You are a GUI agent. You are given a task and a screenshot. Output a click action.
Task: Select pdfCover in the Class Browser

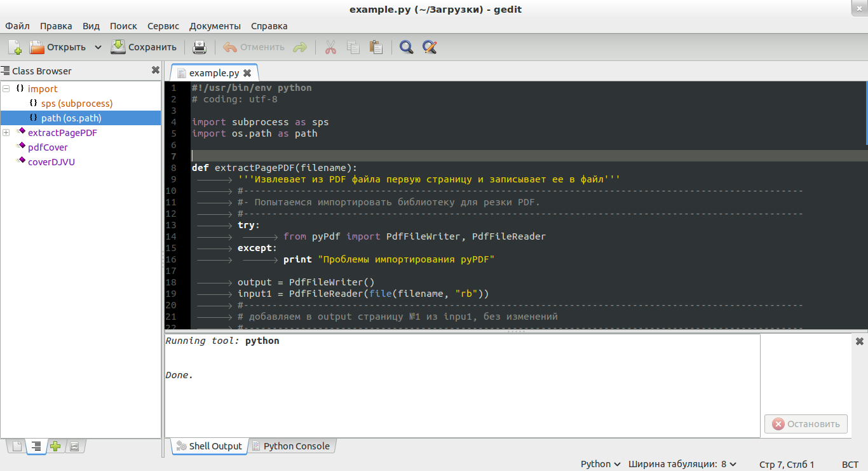click(x=48, y=147)
